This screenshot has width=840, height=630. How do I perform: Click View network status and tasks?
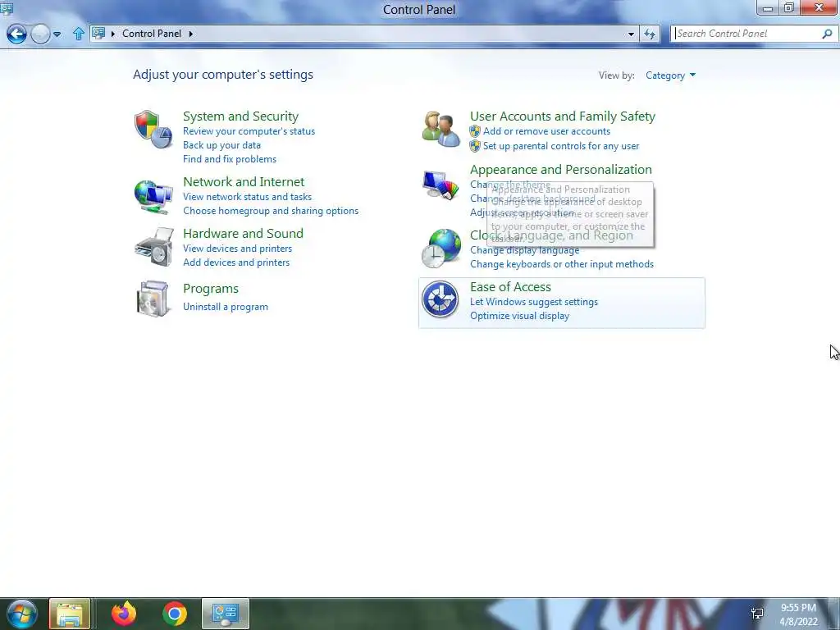247,197
